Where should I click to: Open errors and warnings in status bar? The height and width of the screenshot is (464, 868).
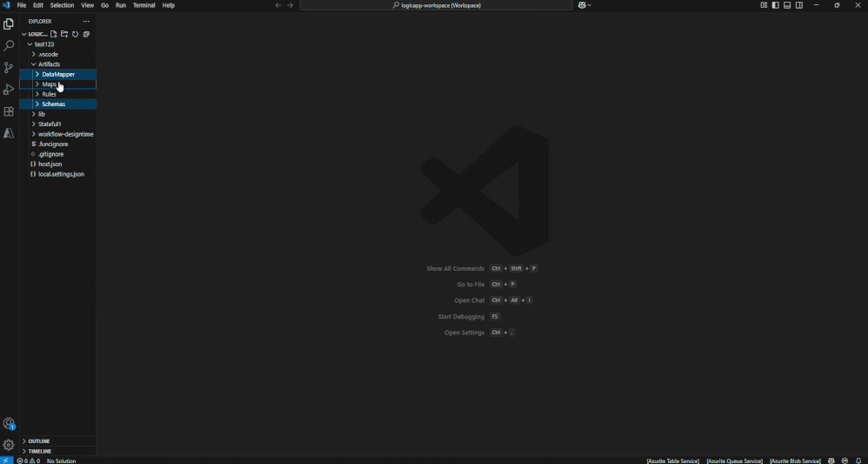click(28, 461)
